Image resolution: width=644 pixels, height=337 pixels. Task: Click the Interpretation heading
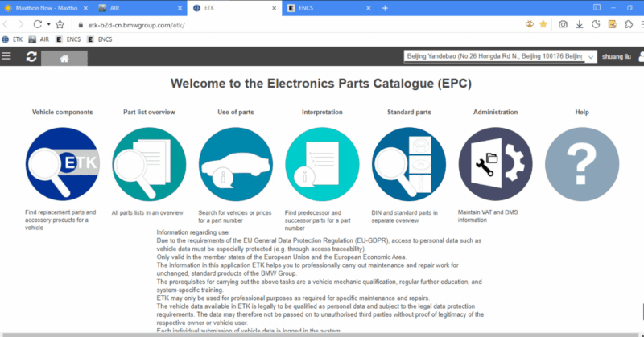coord(322,112)
